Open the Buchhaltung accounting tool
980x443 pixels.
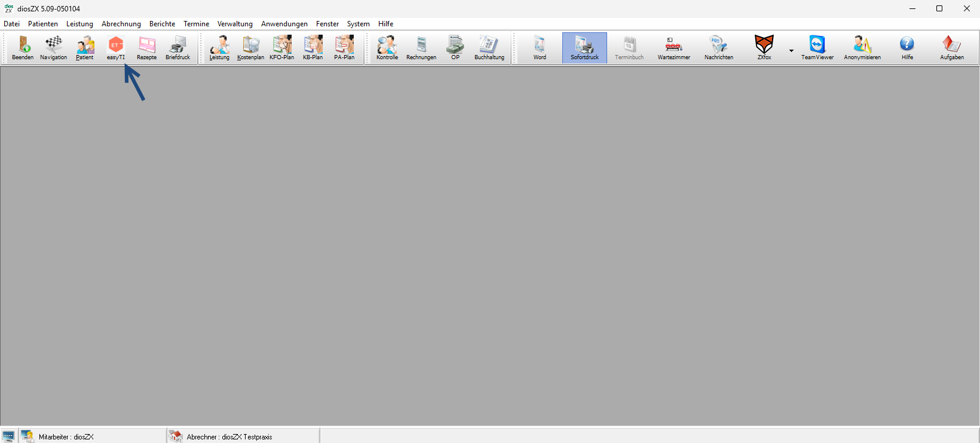[489, 47]
